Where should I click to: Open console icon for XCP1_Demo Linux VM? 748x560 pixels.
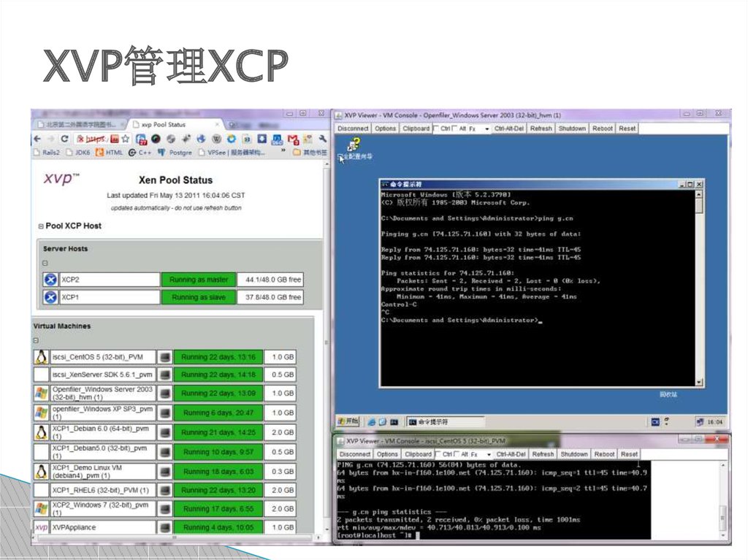tap(165, 471)
